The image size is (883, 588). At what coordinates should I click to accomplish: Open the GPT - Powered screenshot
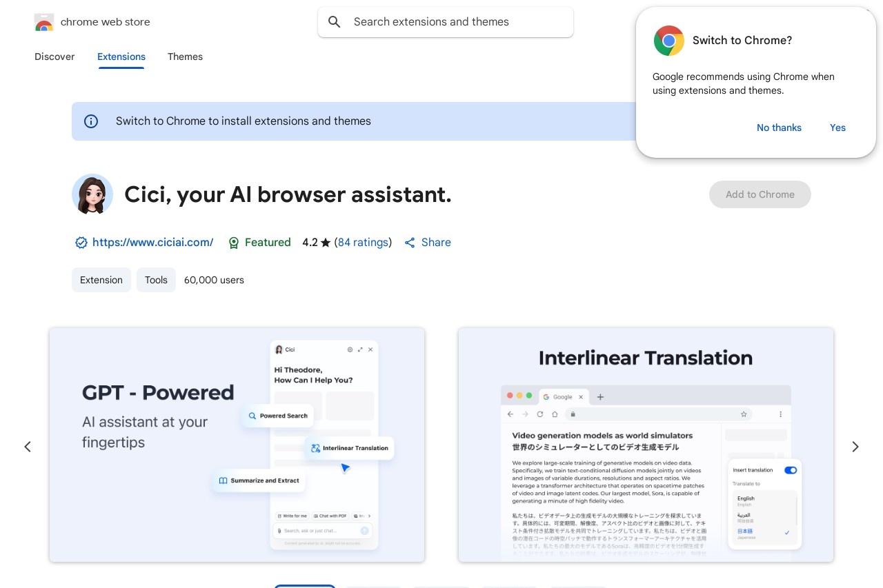237,445
